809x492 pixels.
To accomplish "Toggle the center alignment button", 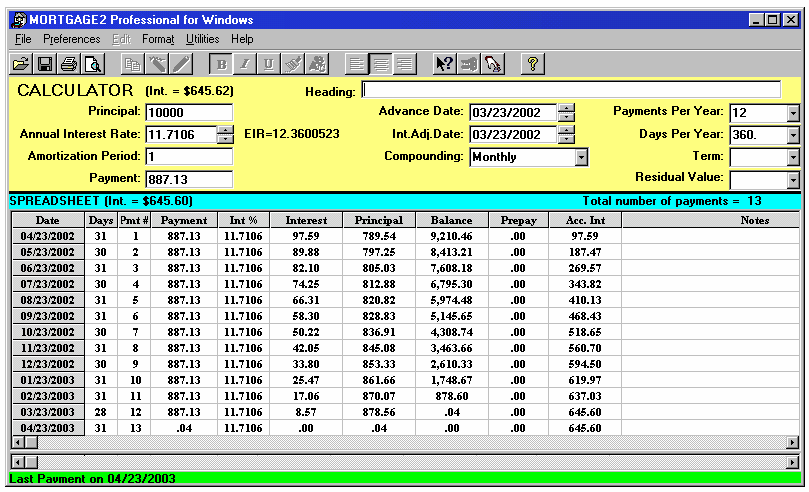I will pyautogui.click(x=381, y=64).
